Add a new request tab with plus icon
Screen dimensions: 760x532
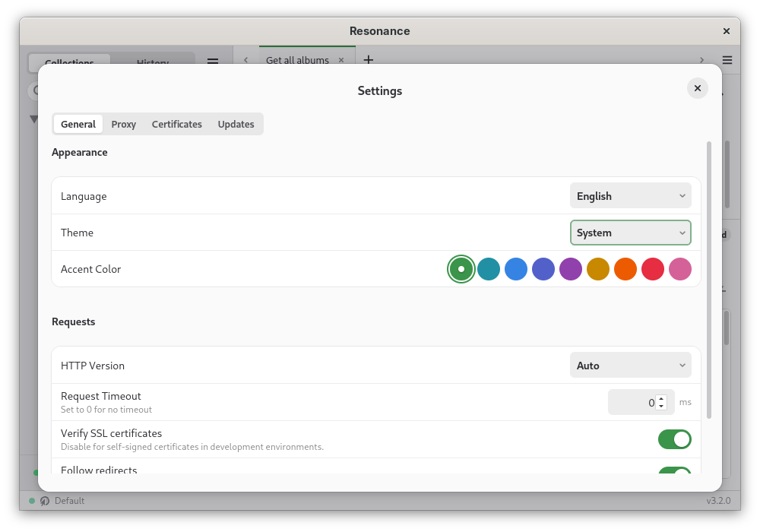point(369,59)
